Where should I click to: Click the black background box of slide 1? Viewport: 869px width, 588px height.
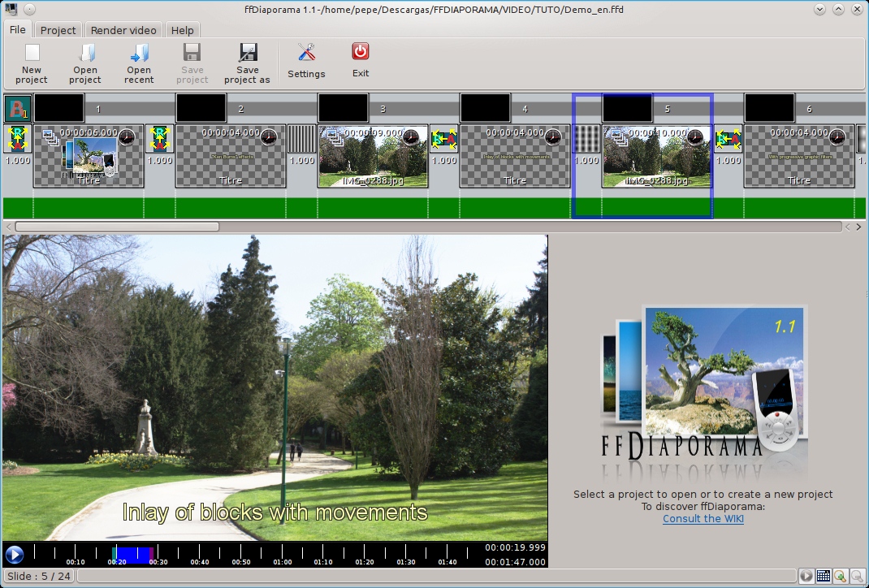tap(59, 108)
